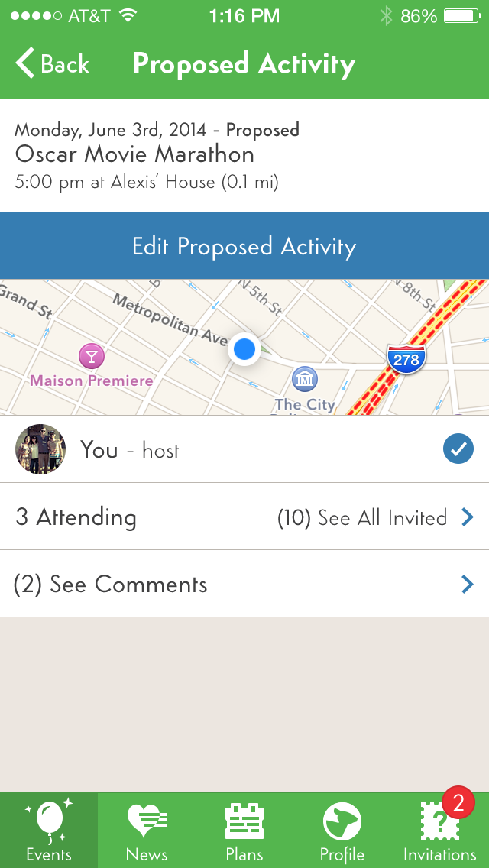Open the Plans calendar tab icon
The image size is (489, 868).
(x=244, y=822)
